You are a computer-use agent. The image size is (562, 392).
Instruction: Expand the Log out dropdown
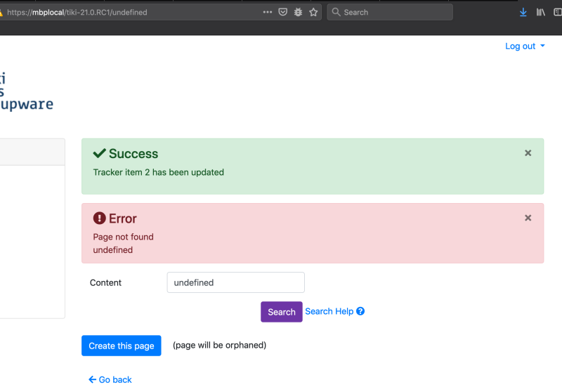click(x=525, y=46)
